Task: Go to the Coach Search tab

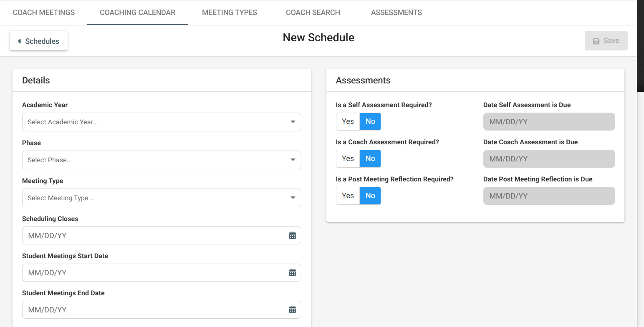Action: [x=313, y=13]
